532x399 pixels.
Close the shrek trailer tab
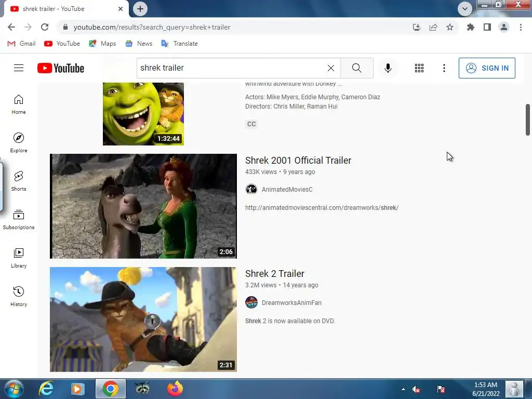tap(121, 9)
